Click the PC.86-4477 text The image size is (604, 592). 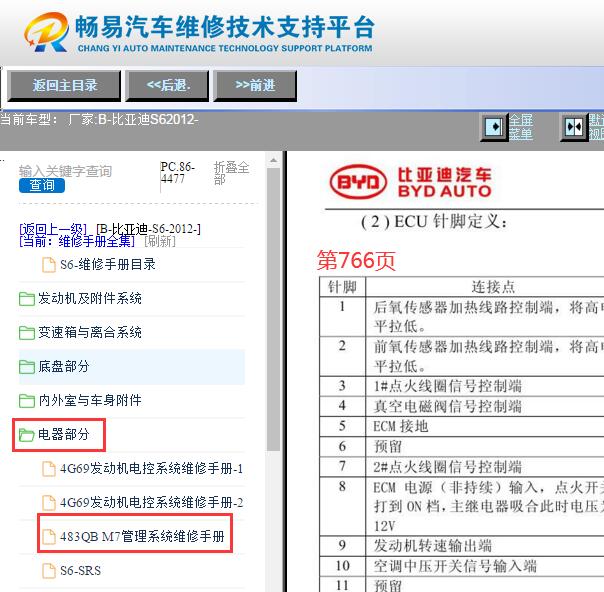coord(178,173)
